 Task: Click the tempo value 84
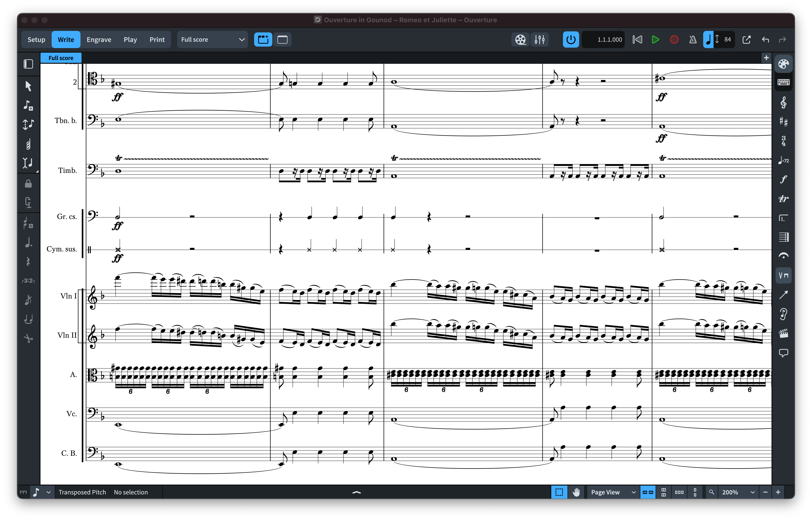coord(727,39)
